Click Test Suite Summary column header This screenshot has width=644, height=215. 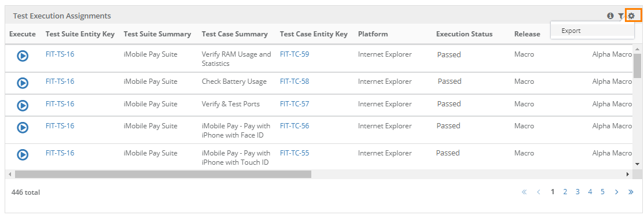click(157, 34)
